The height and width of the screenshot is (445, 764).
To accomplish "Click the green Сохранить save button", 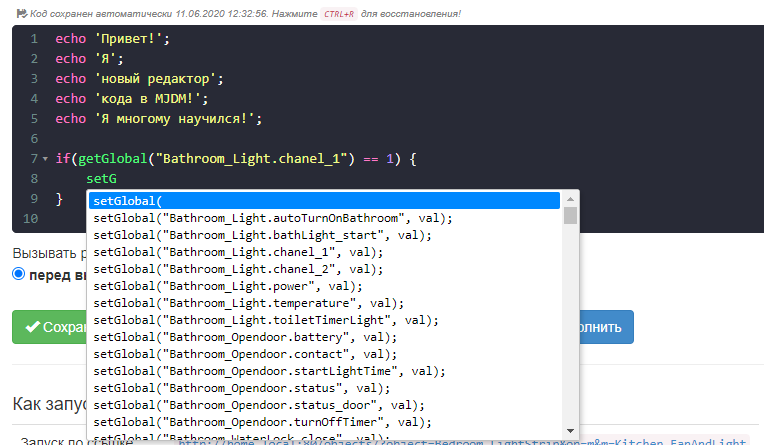I will [49, 327].
